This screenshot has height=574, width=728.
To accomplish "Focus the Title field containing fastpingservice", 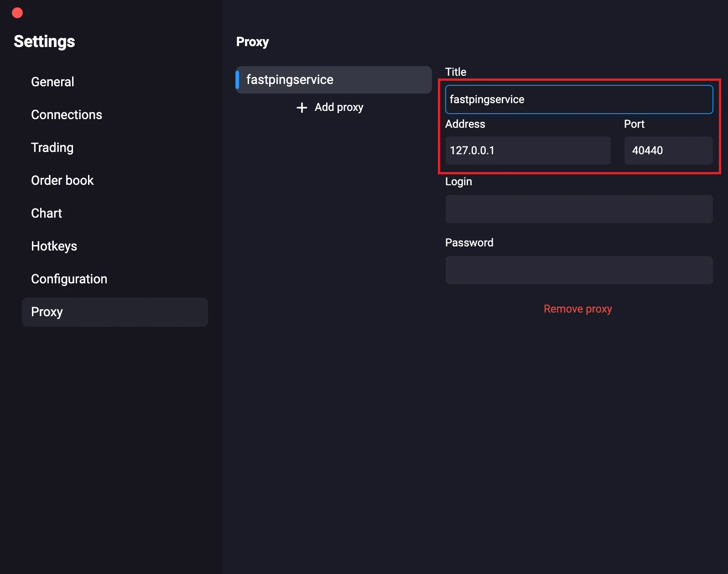I will click(x=578, y=99).
